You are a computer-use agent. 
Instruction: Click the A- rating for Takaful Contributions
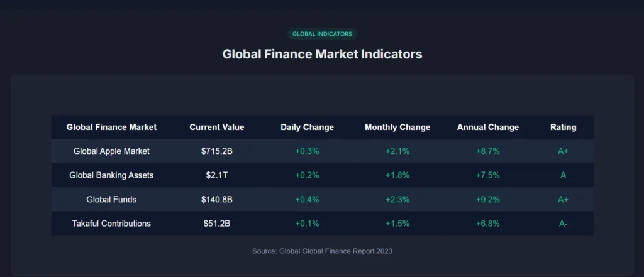[563, 224]
